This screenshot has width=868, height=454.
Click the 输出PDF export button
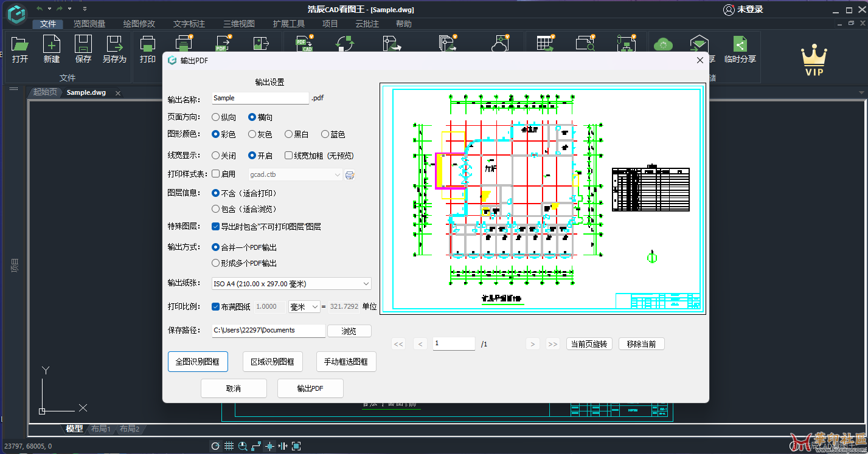tap(310, 388)
